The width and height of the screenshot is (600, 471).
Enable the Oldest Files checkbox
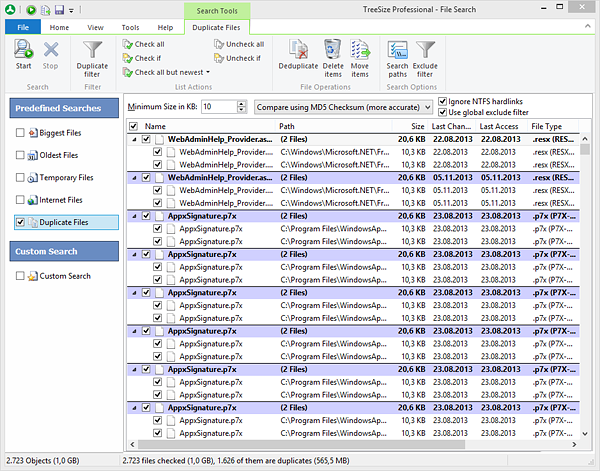click(20, 155)
